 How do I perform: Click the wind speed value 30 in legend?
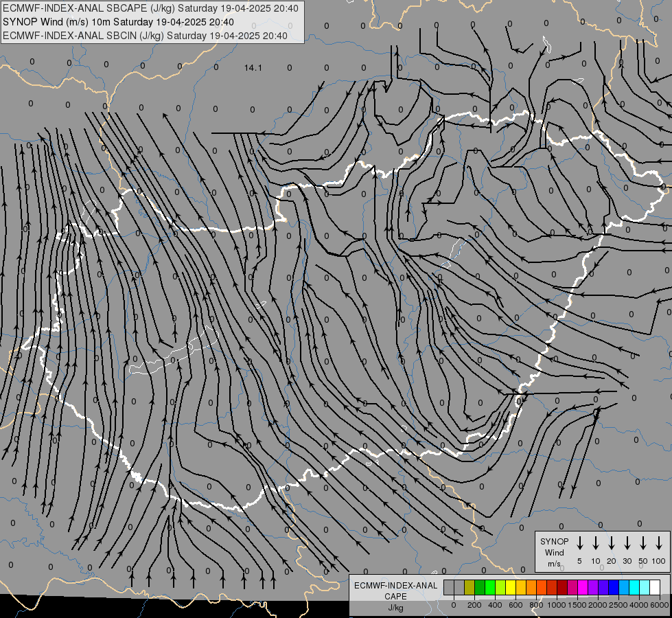pyautogui.click(x=627, y=561)
